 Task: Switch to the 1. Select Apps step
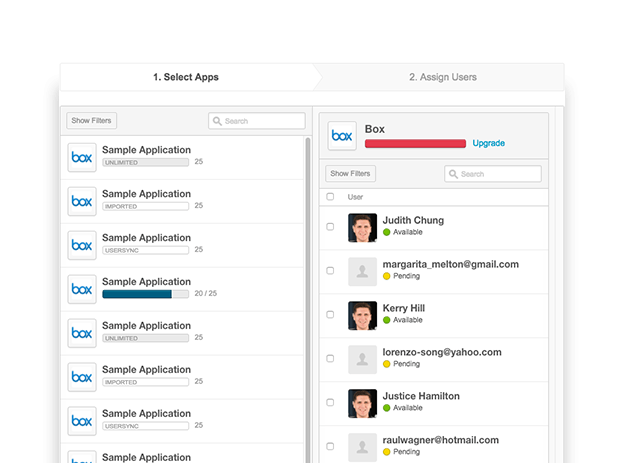click(x=186, y=77)
